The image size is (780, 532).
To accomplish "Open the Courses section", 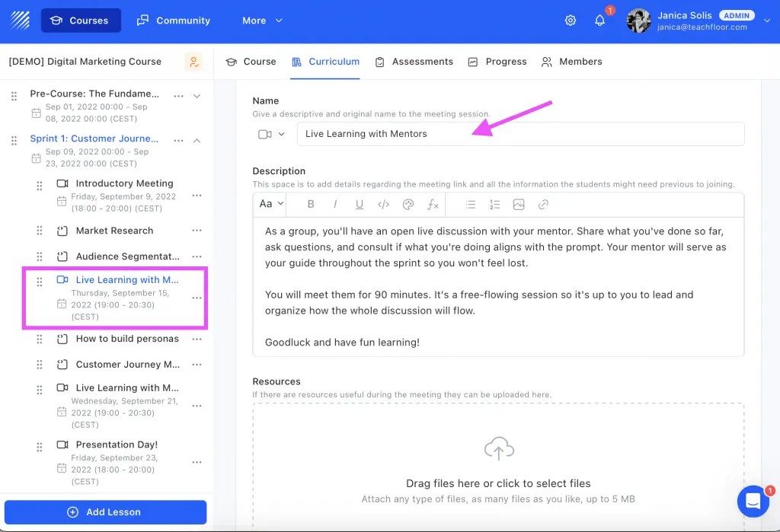I will [81, 21].
